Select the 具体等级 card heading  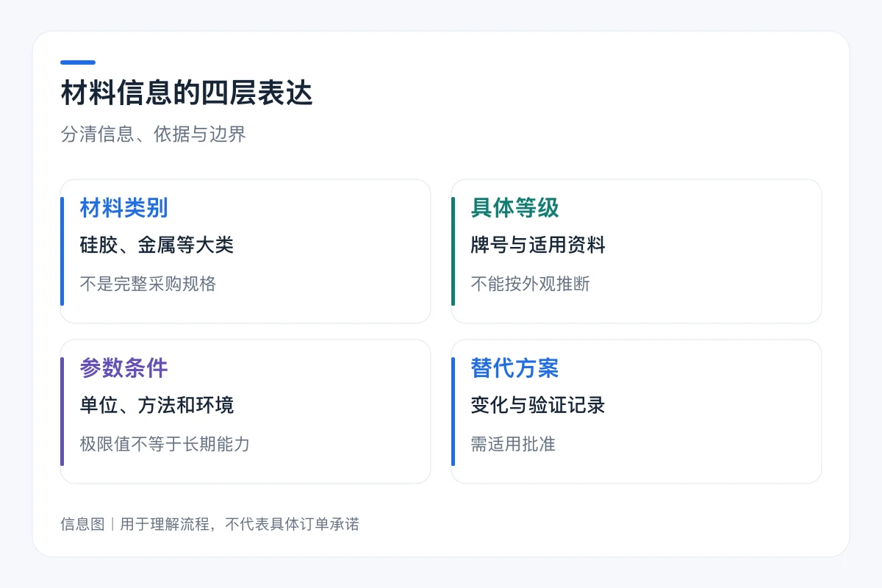(514, 208)
